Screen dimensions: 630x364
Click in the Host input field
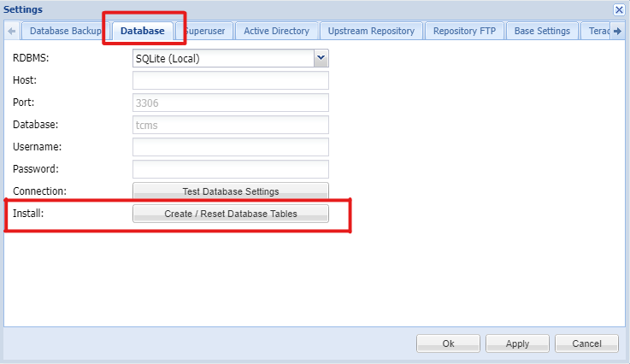click(x=230, y=80)
